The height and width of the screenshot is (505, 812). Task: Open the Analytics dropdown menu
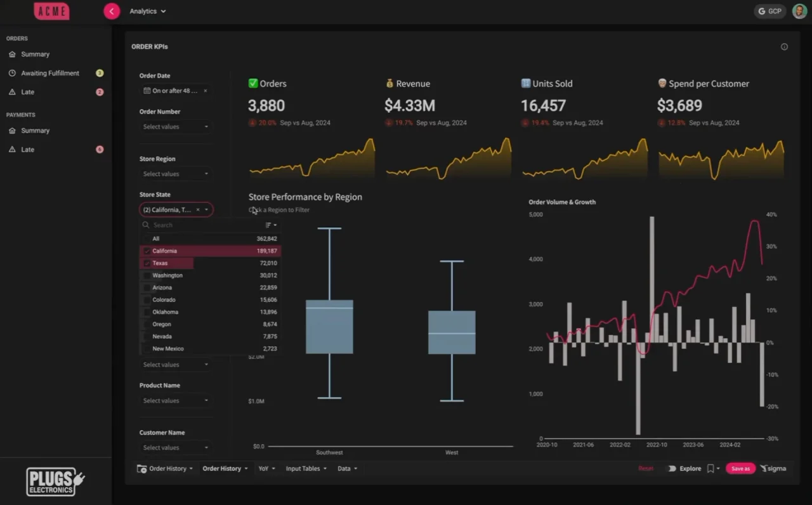tap(148, 11)
